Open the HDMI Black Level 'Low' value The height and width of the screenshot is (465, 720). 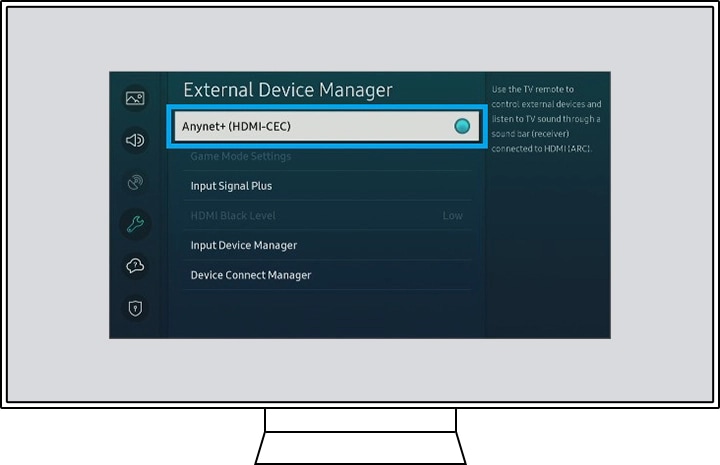452,216
